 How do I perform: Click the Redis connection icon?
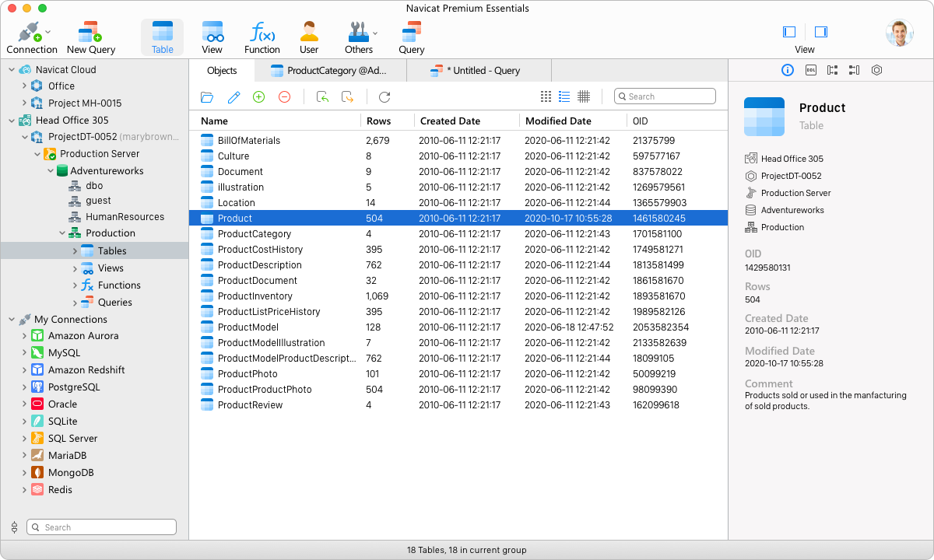click(37, 490)
